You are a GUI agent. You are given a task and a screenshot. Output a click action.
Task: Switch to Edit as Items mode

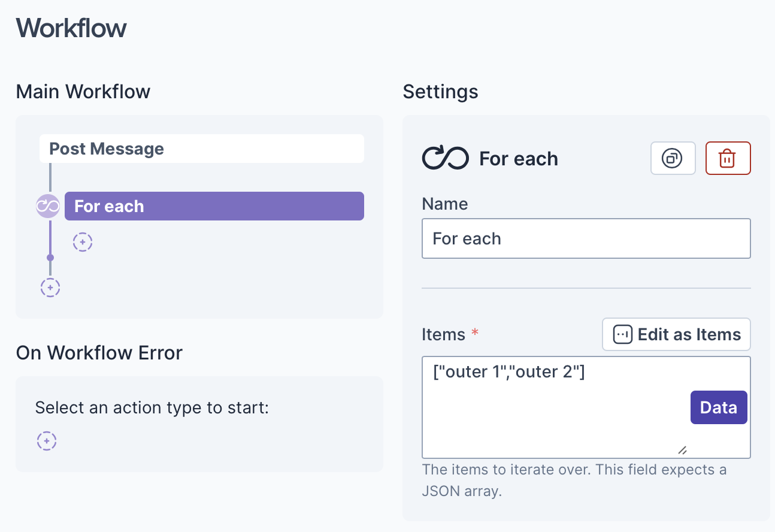676,334
